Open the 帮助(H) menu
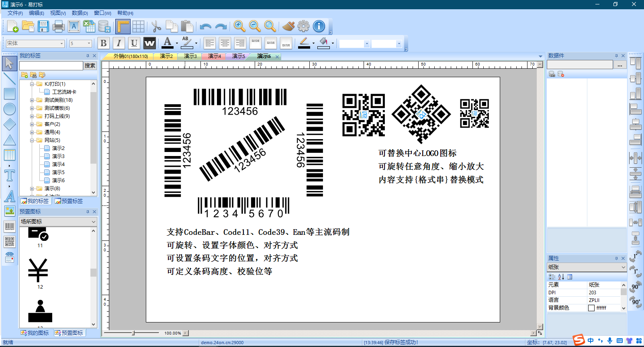Image resolution: width=644 pixels, height=347 pixels. tap(125, 13)
